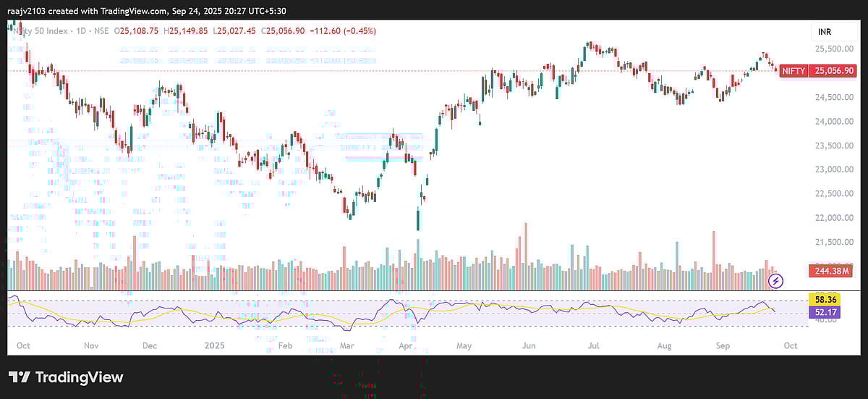Click the 23,000.00 price axis label

point(834,169)
